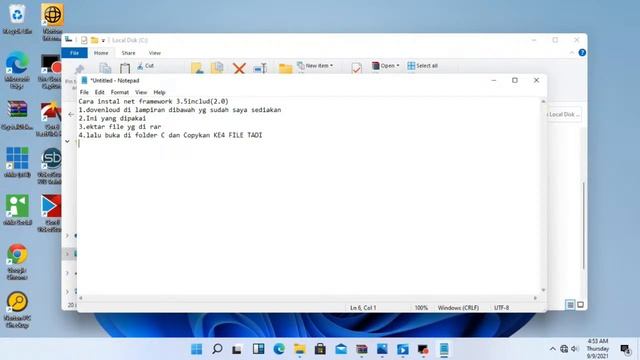Open the New item dropdown in Explorer
This screenshot has height=360, width=640.
click(315, 65)
